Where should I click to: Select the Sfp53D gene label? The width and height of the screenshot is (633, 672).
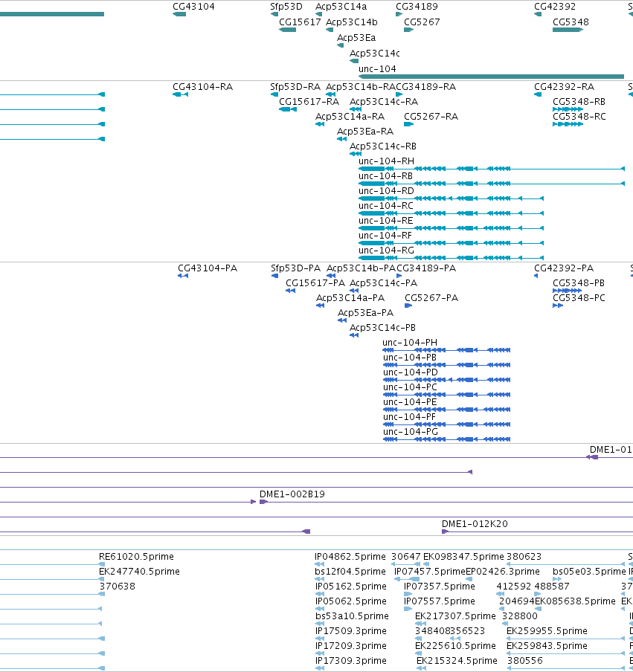point(286,7)
